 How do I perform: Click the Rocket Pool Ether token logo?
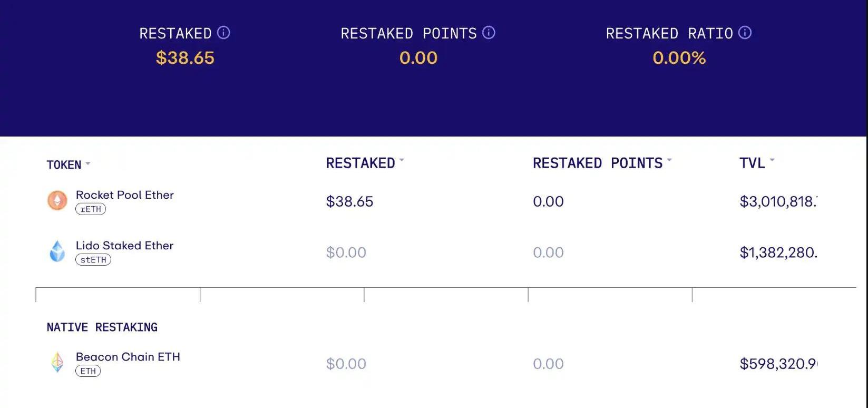coord(57,200)
